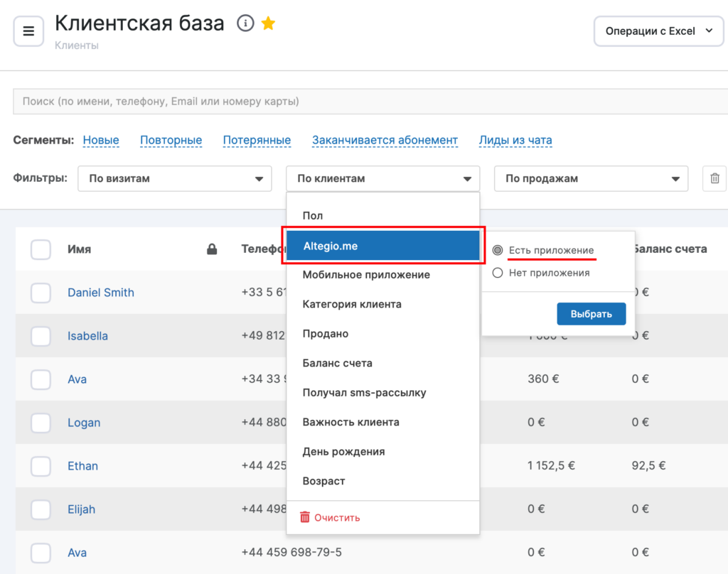
Task: Click the lock icon in table header
Action: [211, 249]
